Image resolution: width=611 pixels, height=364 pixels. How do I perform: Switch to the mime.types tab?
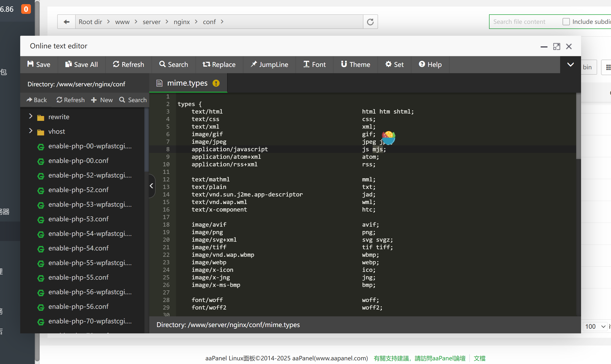187,83
